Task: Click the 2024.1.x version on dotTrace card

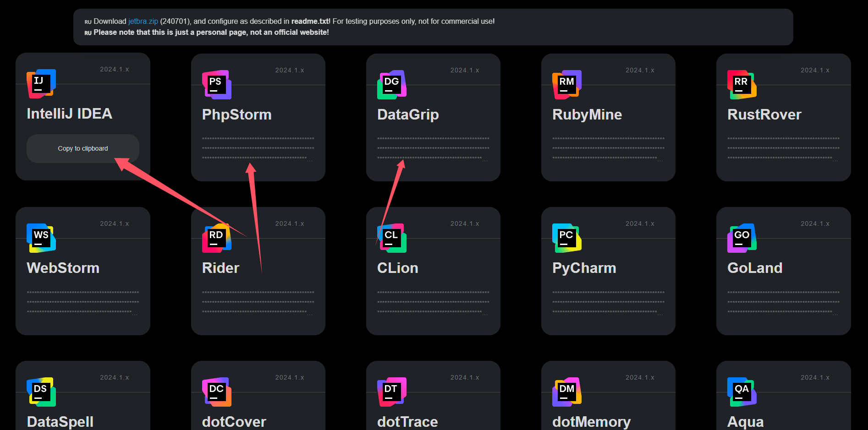Action: click(x=465, y=378)
